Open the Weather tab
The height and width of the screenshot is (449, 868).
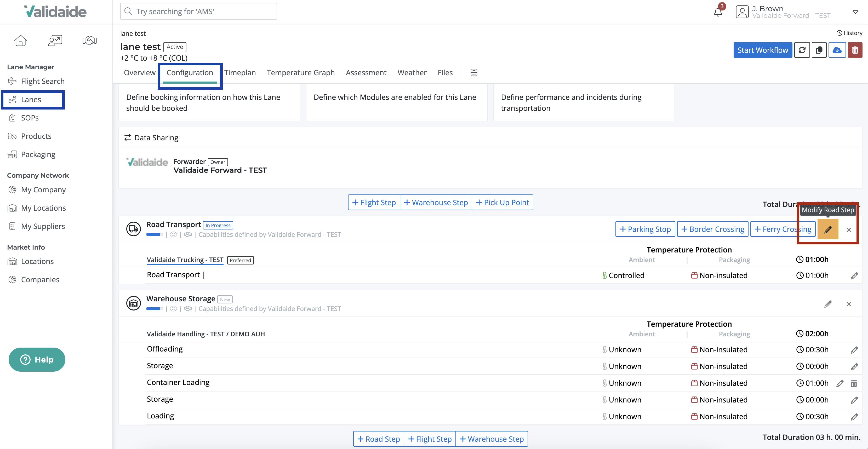pos(412,73)
